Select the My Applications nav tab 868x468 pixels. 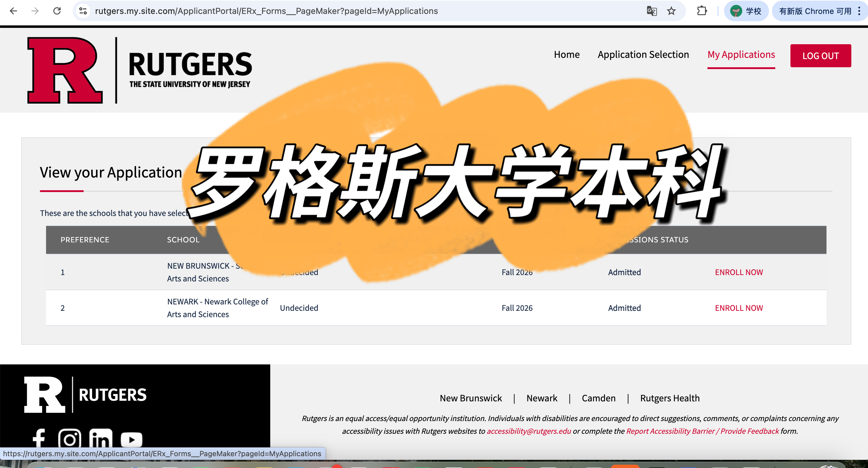point(741,55)
